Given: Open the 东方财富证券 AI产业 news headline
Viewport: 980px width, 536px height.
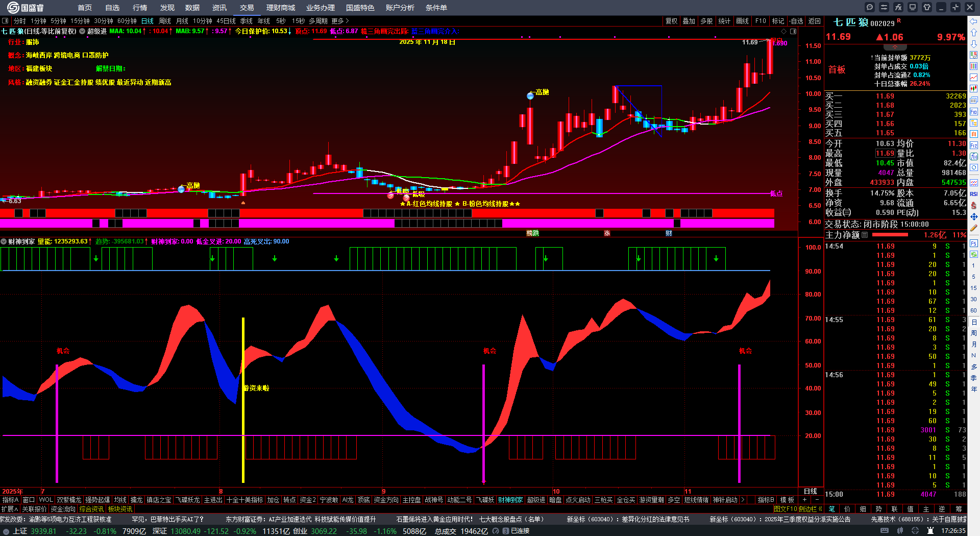Looking at the screenshot, I should (301, 519).
